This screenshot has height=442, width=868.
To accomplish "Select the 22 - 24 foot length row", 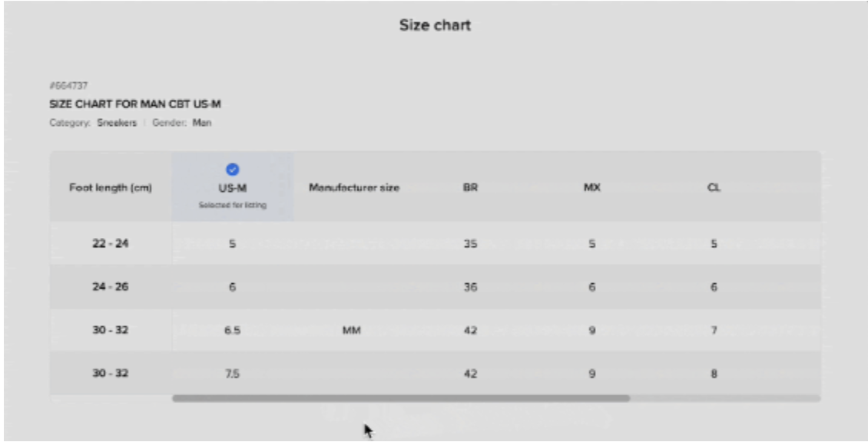I will 435,243.
